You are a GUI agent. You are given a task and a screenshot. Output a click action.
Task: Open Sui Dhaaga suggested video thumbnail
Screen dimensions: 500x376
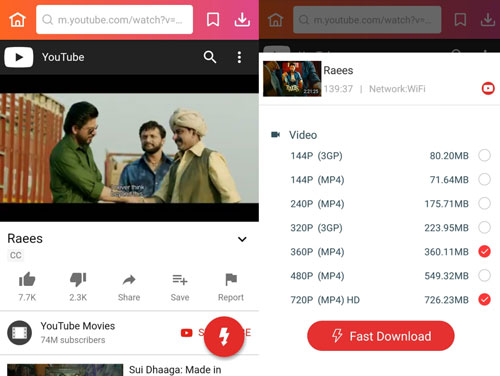(x=65, y=370)
